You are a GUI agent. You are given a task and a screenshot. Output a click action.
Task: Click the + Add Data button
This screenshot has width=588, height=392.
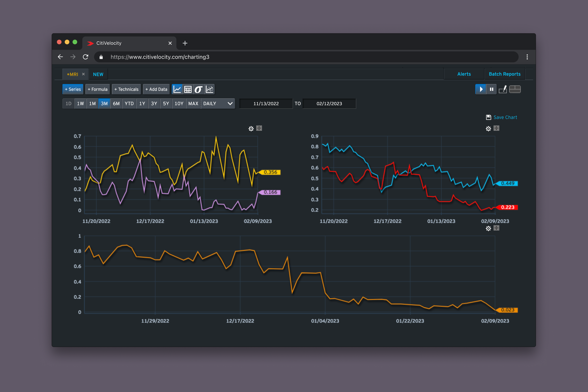click(x=156, y=89)
